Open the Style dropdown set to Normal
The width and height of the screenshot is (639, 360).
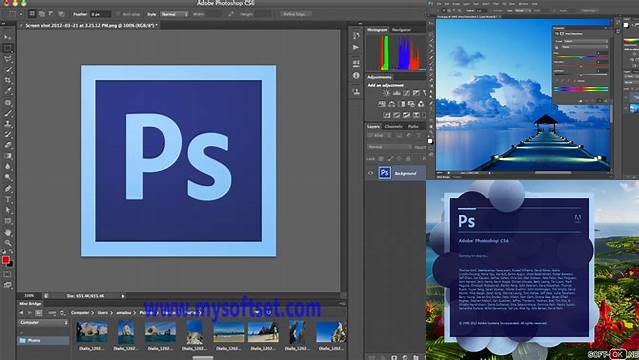(x=174, y=14)
